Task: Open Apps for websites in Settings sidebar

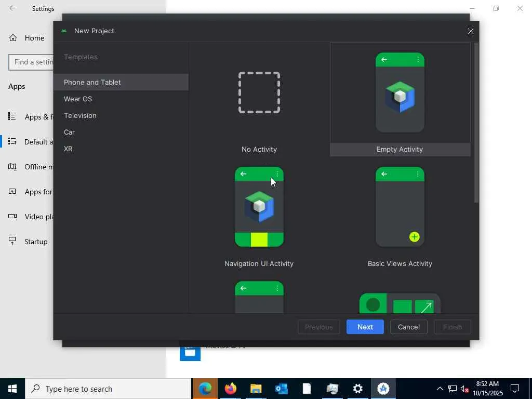Action: click(31, 192)
